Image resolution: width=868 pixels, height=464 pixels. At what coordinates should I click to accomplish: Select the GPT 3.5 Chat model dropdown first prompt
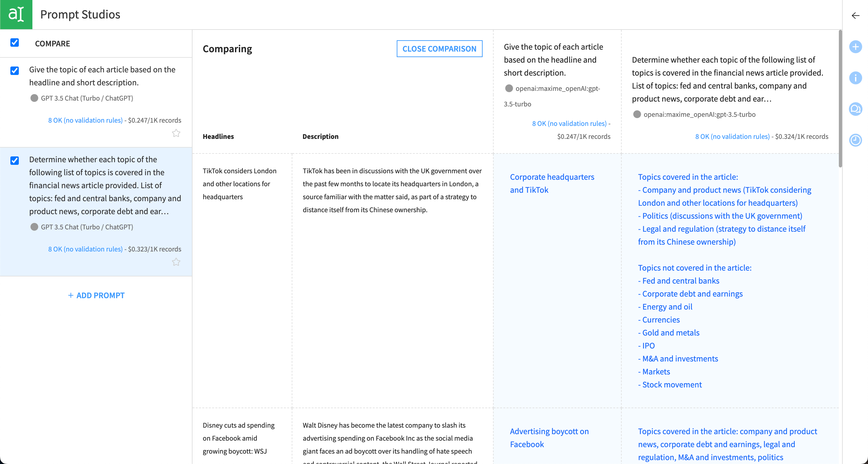click(87, 98)
